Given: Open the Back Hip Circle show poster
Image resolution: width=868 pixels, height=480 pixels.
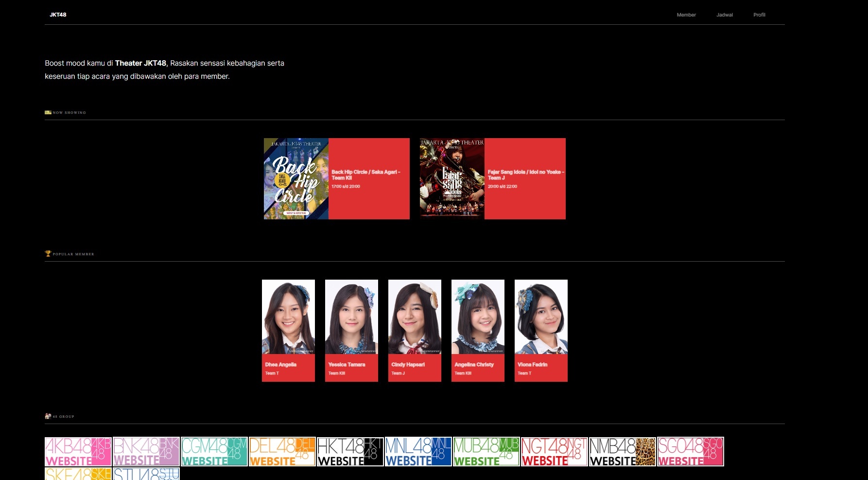Looking at the screenshot, I should (296, 178).
